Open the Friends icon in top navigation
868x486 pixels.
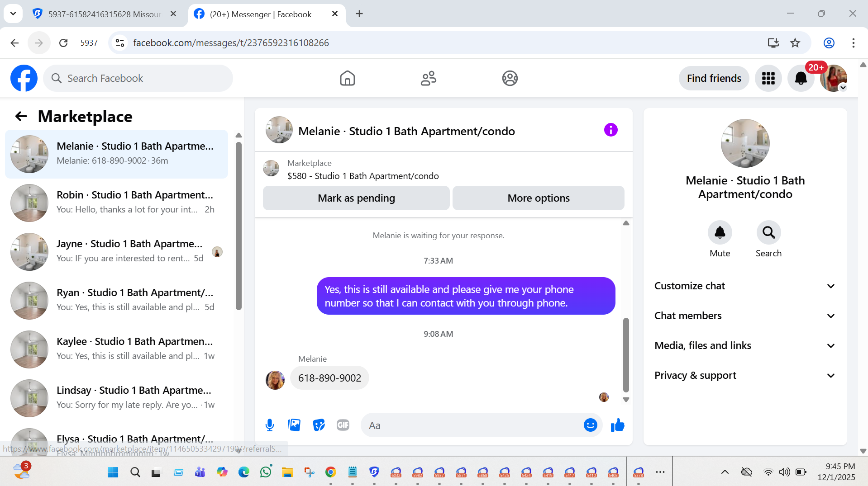(429, 78)
